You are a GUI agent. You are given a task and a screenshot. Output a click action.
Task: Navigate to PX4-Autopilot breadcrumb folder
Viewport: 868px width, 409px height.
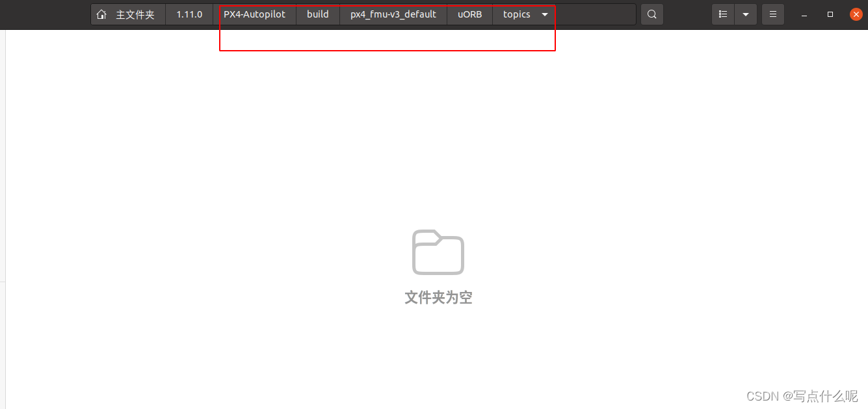point(254,14)
